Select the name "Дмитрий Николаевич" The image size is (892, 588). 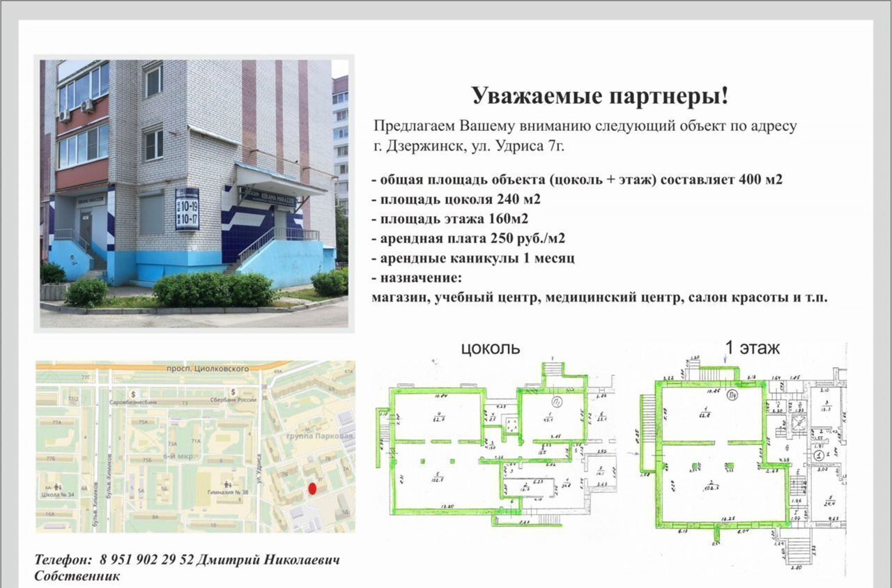pyautogui.click(x=270, y=559)
